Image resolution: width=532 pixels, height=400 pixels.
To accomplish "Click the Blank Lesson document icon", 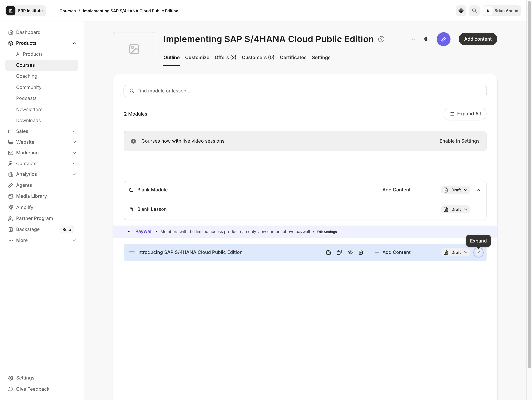I will pyautogui.click(x=131, y=209).
